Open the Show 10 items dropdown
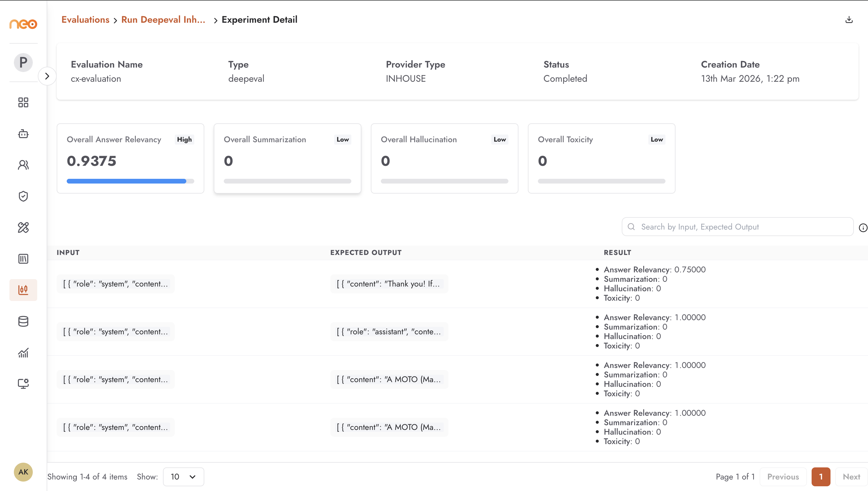 coord(183,477)
